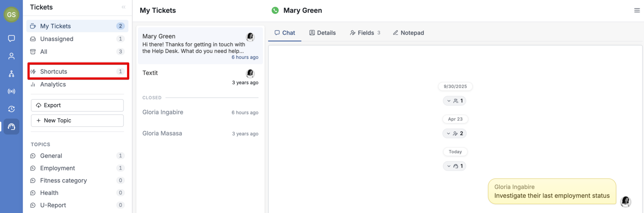
Task: Open flows icon in left sidebar
Action: (x=11, y=74)
